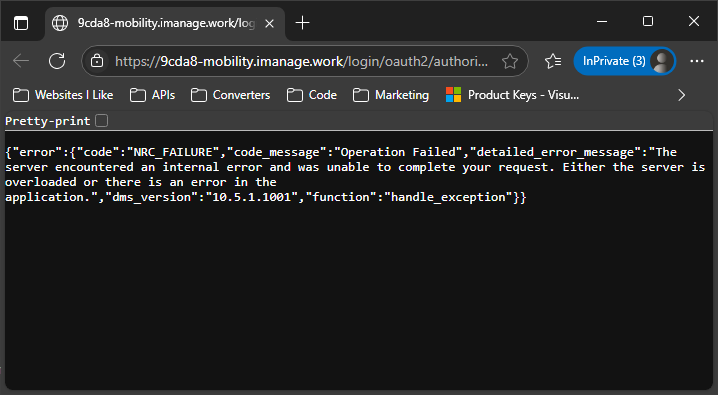
Task: Refresh the current page
Action: tap(57, 61)
